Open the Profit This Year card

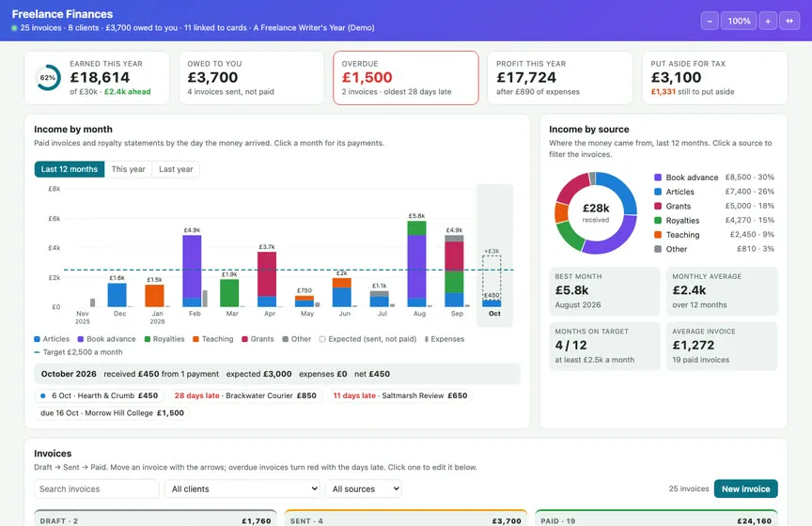[560, 78]
